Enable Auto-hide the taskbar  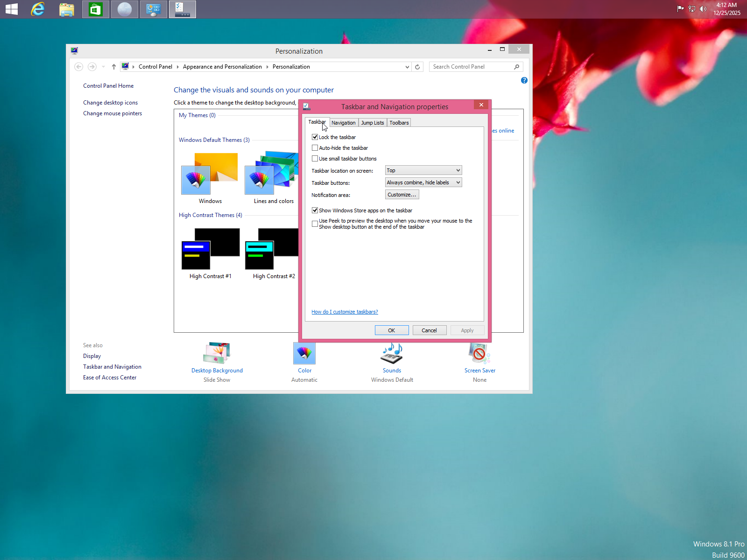tap(315, 147)
